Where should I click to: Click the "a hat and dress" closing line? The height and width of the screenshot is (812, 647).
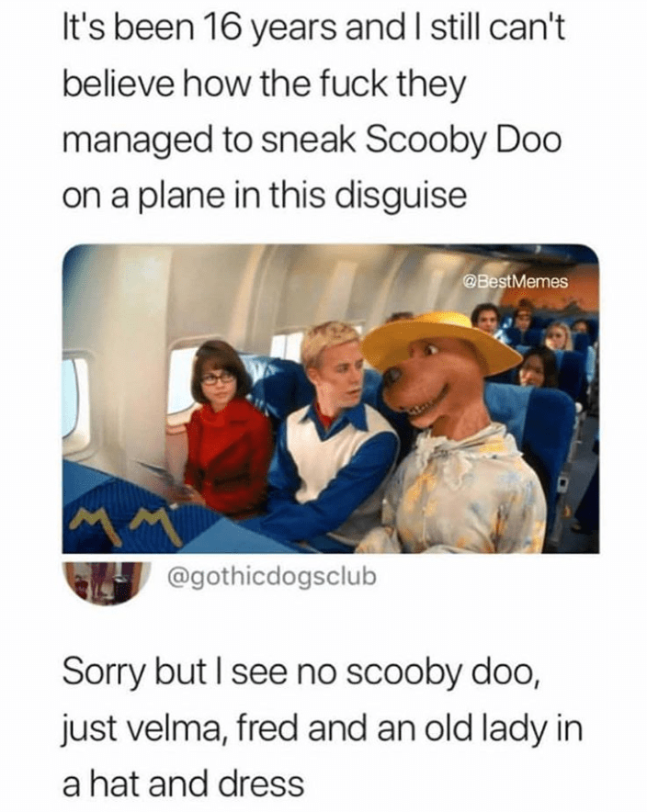click(183, 784)
